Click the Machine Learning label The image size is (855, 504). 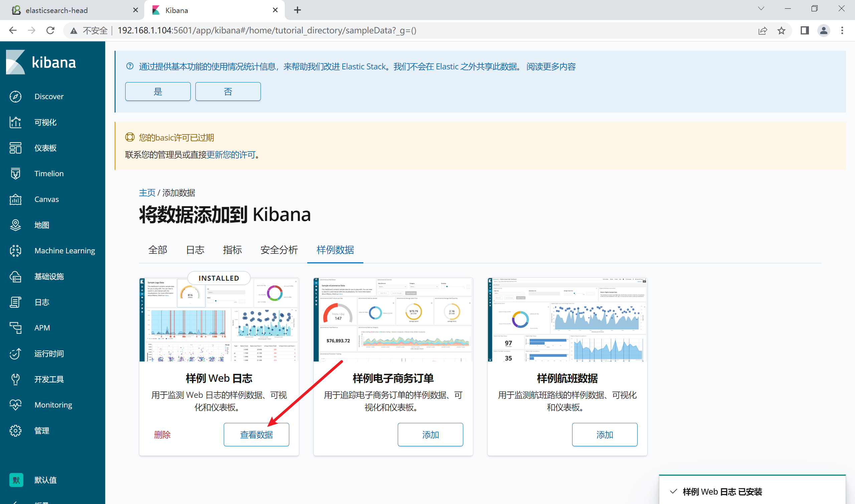coord(64,251)
